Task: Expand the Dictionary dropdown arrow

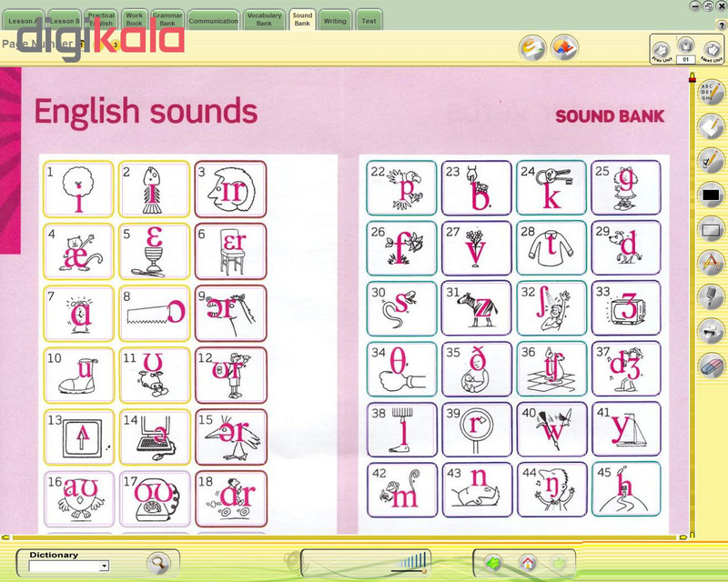Action: (x=105, y=566)
